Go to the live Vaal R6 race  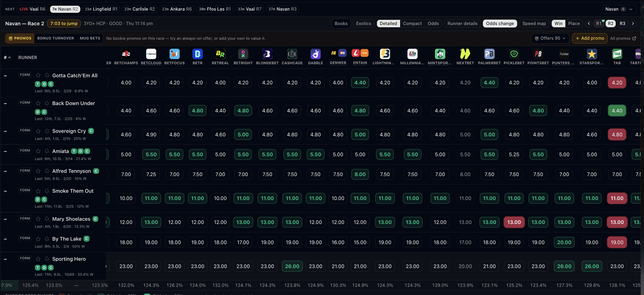pyautogui.click(x=32, y=9)
